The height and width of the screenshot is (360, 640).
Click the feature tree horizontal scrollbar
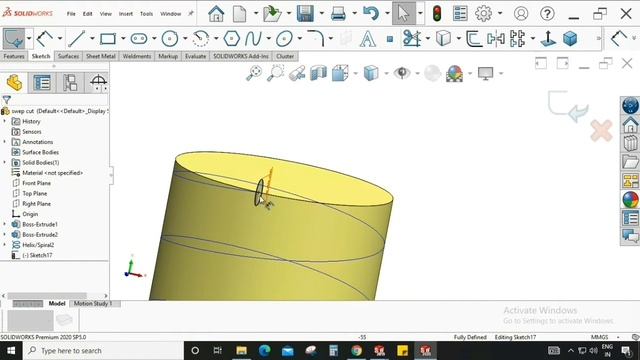pyautogui.click(x=47, y=296)
